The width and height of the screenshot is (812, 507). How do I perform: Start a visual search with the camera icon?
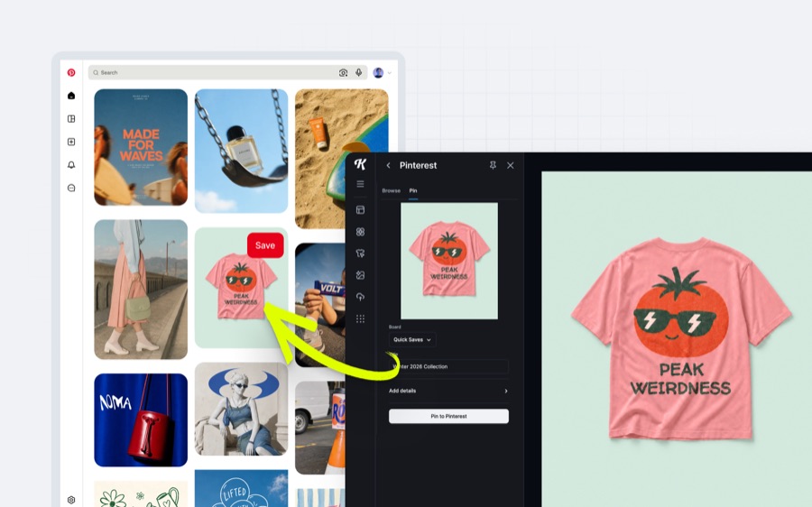coord(343,73)
